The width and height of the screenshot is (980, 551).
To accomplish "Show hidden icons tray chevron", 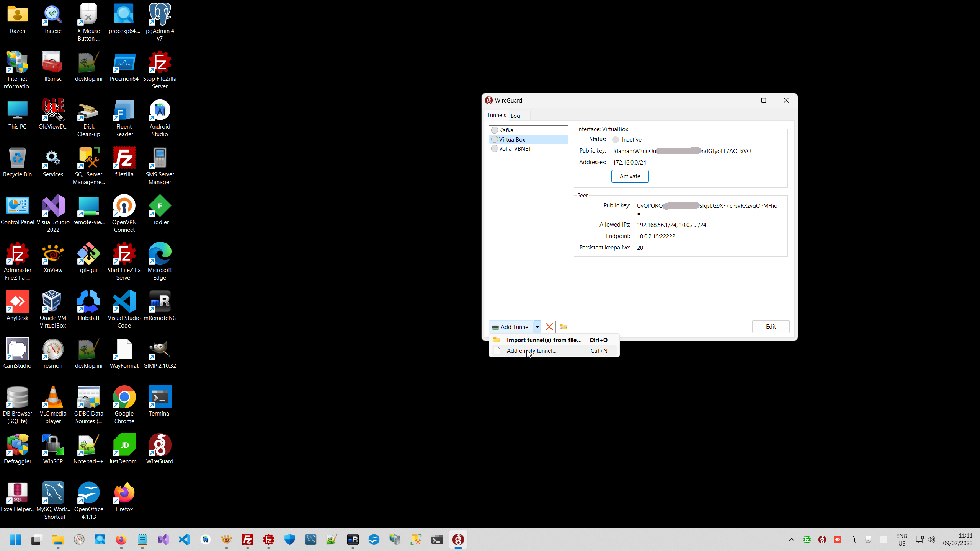I will tap(791, 540).
